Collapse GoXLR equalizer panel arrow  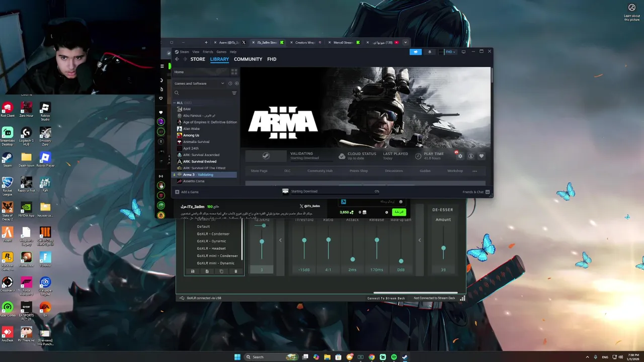tap(280, 240)
